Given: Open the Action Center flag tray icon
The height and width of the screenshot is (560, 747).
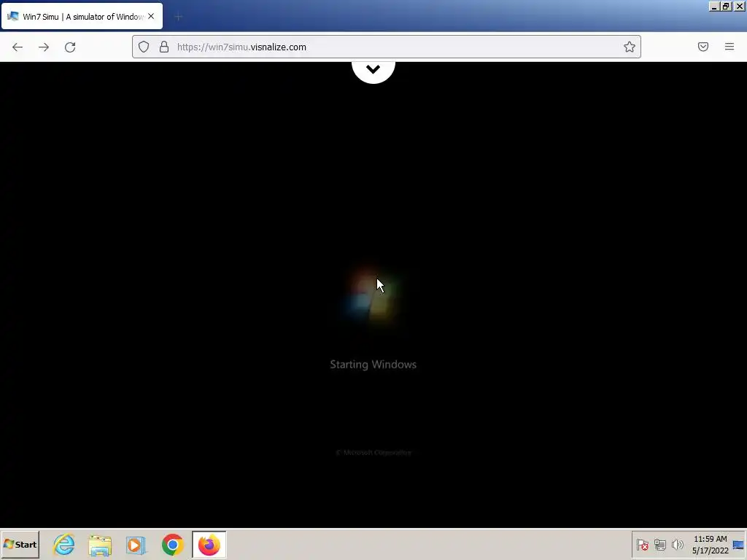Looking at the screenshot, I should 642,545.
